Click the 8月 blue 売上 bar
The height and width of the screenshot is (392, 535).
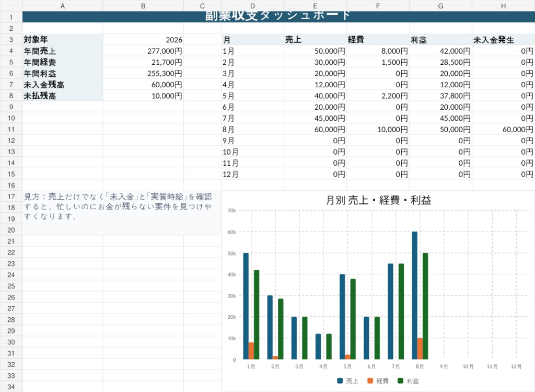[414, 295]
